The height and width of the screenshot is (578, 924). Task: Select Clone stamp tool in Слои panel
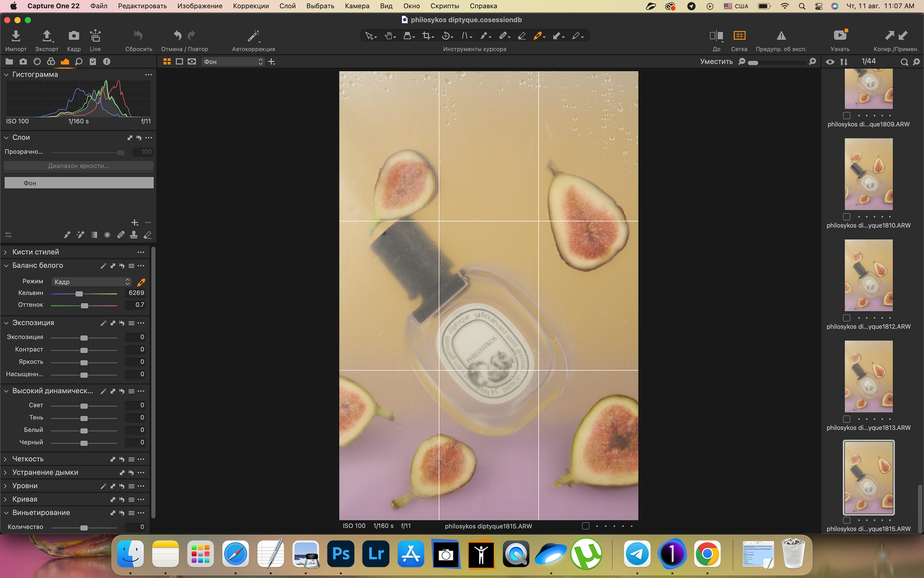click(134, 235)
